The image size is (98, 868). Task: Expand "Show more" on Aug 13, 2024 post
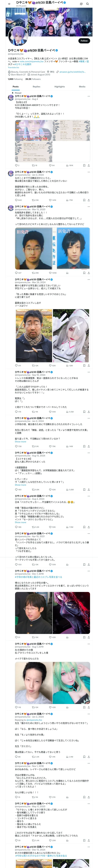pos(20,485)
